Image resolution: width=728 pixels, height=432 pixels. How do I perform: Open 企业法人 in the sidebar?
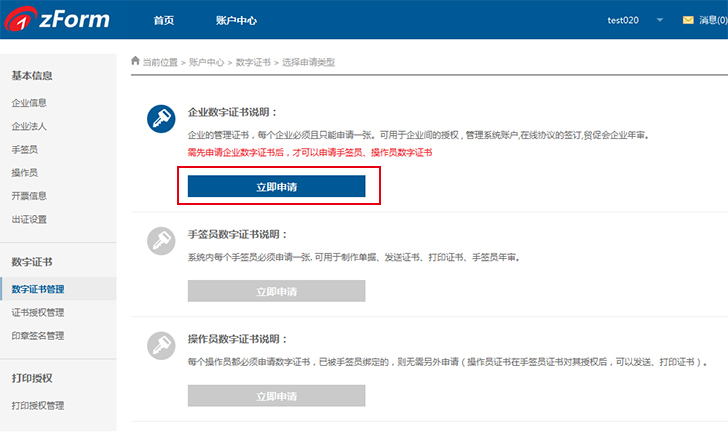(29, 126)
